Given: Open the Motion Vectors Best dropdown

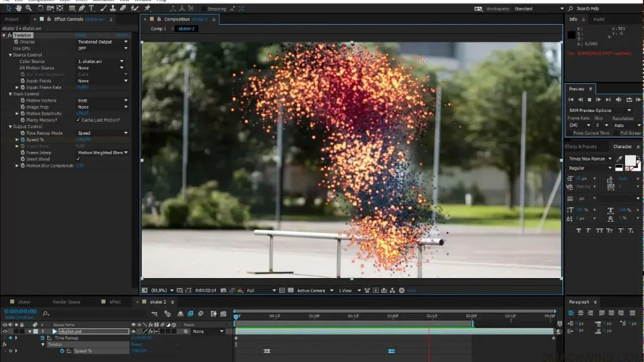Looking at the screenshot, I should click(x=103, y=100).
